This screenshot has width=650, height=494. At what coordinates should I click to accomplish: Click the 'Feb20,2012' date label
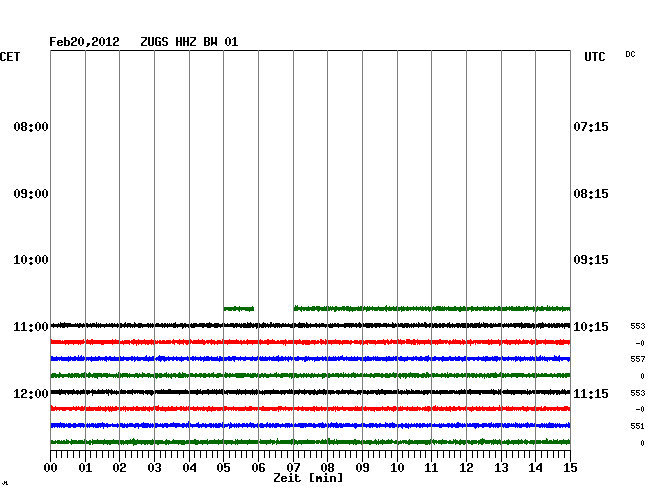point(84,42)
